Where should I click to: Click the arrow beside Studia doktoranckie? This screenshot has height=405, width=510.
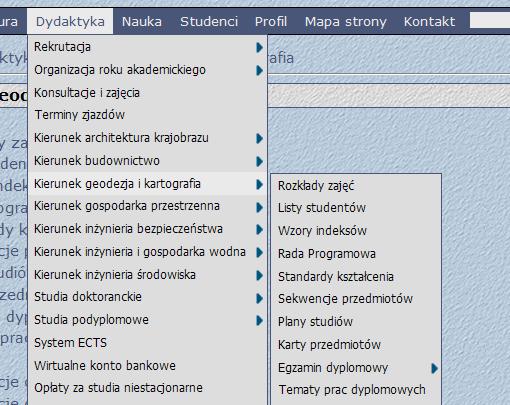(259, 298)
